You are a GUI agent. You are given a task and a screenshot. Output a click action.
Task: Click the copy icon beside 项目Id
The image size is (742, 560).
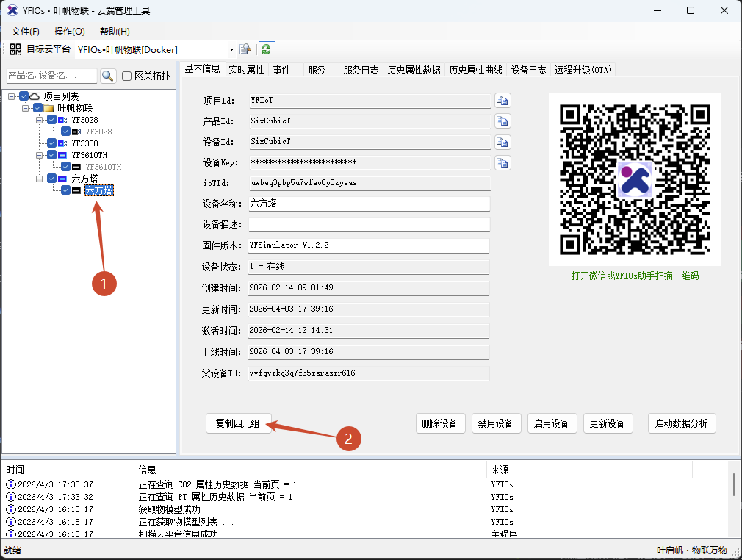(x=503, y=101)
